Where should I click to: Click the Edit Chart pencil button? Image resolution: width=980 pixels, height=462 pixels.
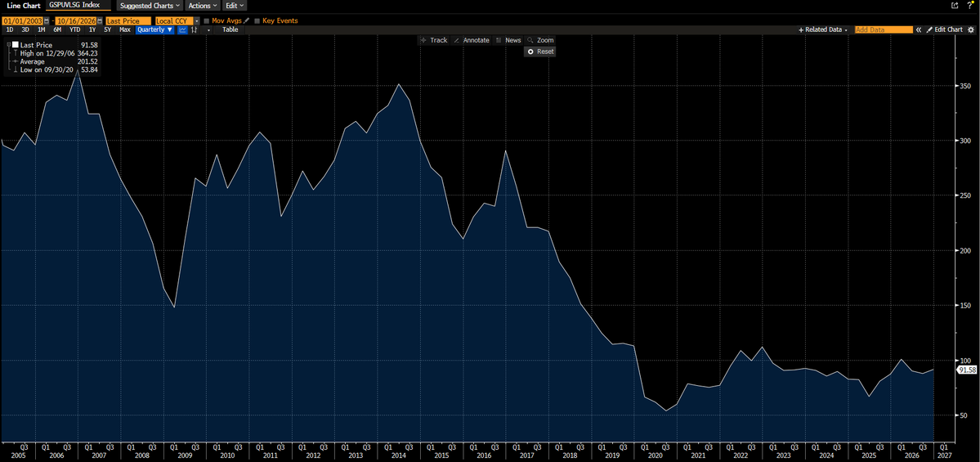pyautogui.click(x=944, y=29)
